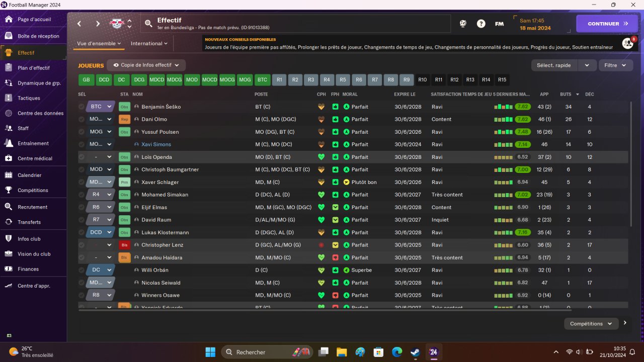Open the Transferts section
Image resolution: width=644 pixels, height=362 pixels.
pyautogui.click(x=33, y=222)
